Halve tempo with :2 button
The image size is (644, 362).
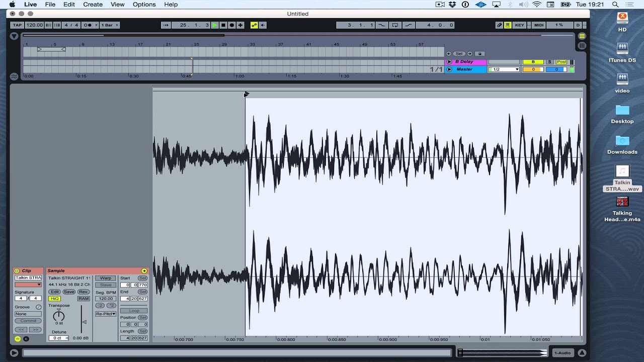(100, 306)
